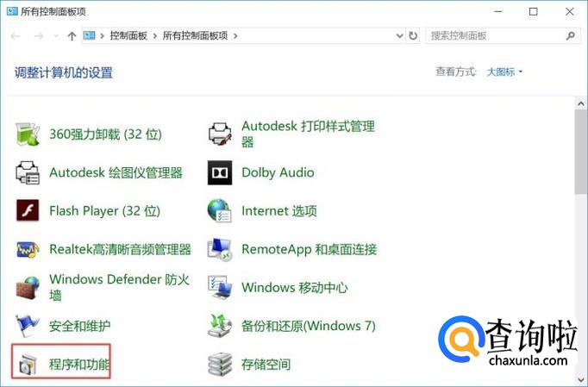The image size is (588, 387).
Task: Maximize the control panel window
Action: (533, 11)
